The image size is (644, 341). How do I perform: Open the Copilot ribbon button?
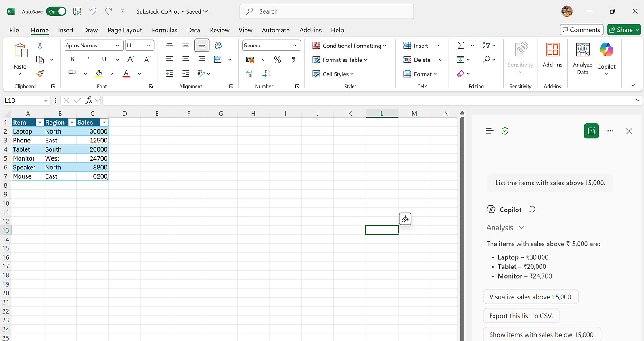pyautogui.click(x=606, y=59)
